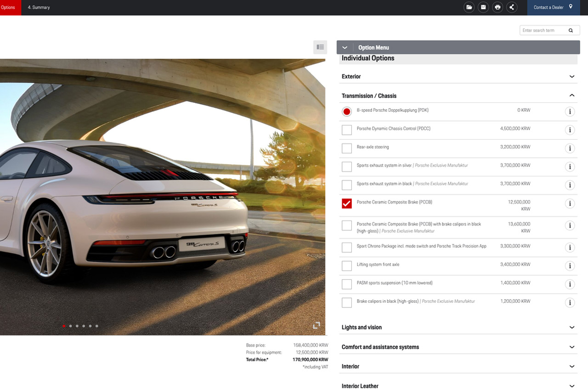This screenshot has width=588, height=392.
Task: Show info for Rear-axle steering
Action: point(570,148)
